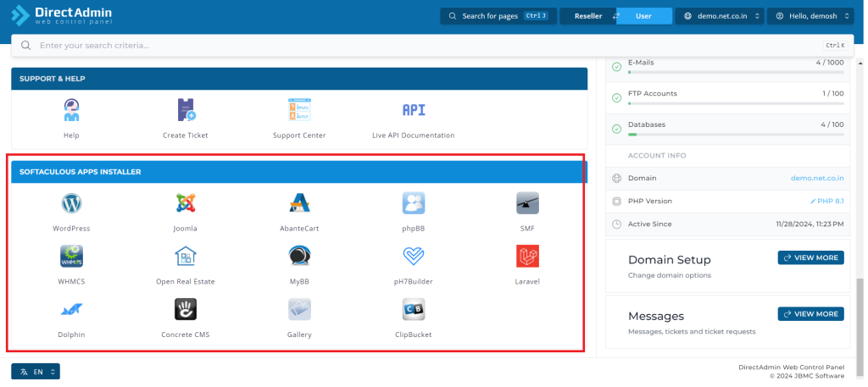868x387 pixels.
Task: Switch to Reseller access level
Action: (588, 16)
